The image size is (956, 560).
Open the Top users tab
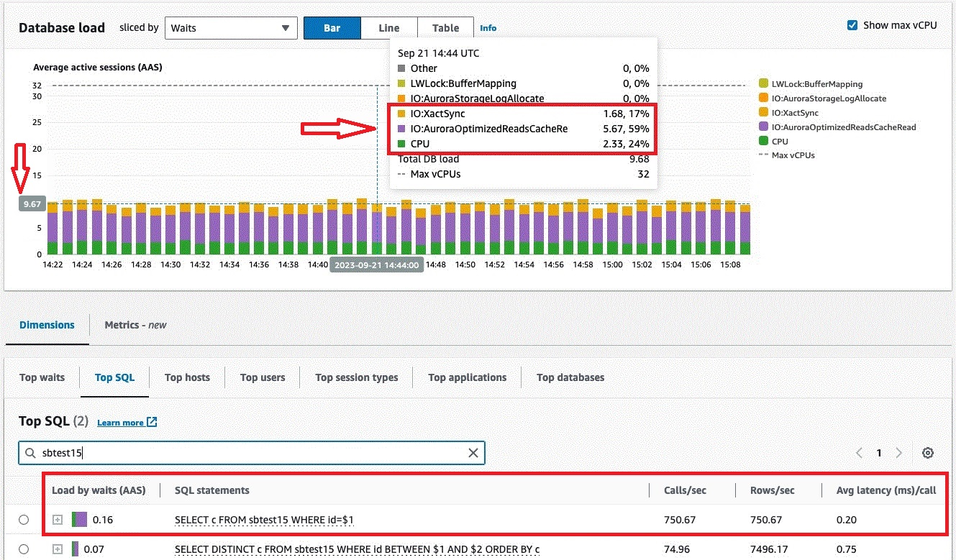[263, 377]
